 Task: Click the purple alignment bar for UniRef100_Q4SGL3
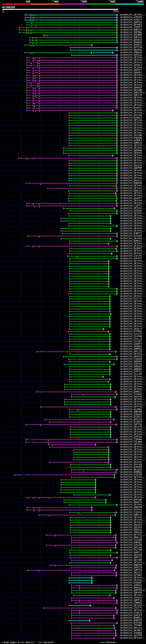72,65
